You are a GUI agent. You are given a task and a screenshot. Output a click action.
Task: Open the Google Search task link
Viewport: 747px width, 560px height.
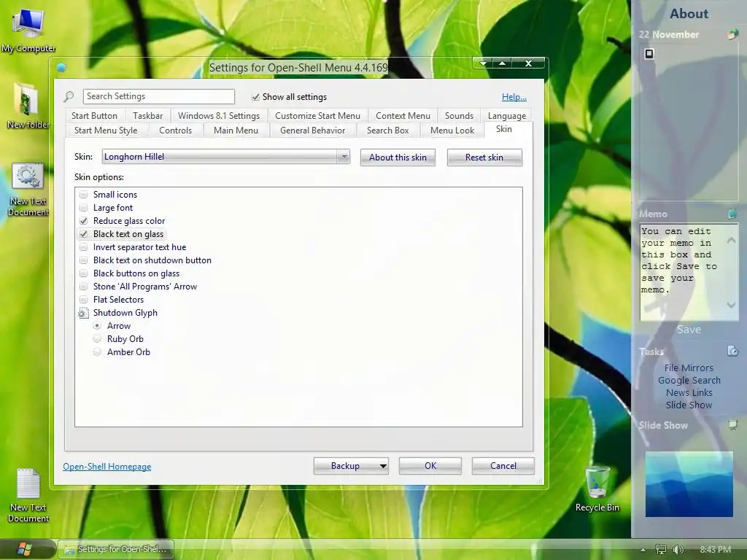[689, 381]
